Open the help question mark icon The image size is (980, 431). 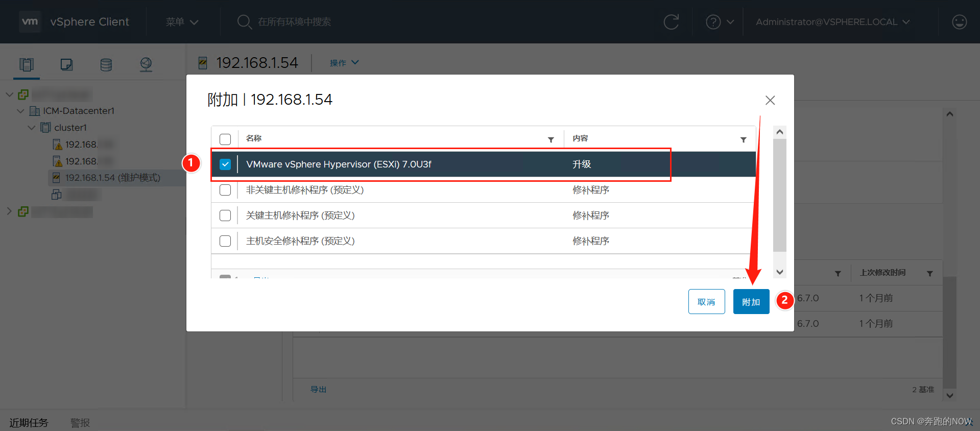713,22
